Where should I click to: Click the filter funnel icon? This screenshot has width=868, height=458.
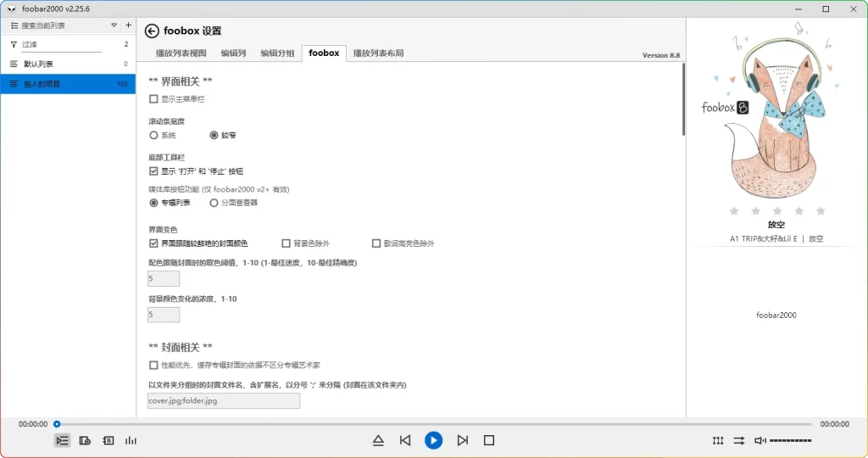[x=14, y=44]
